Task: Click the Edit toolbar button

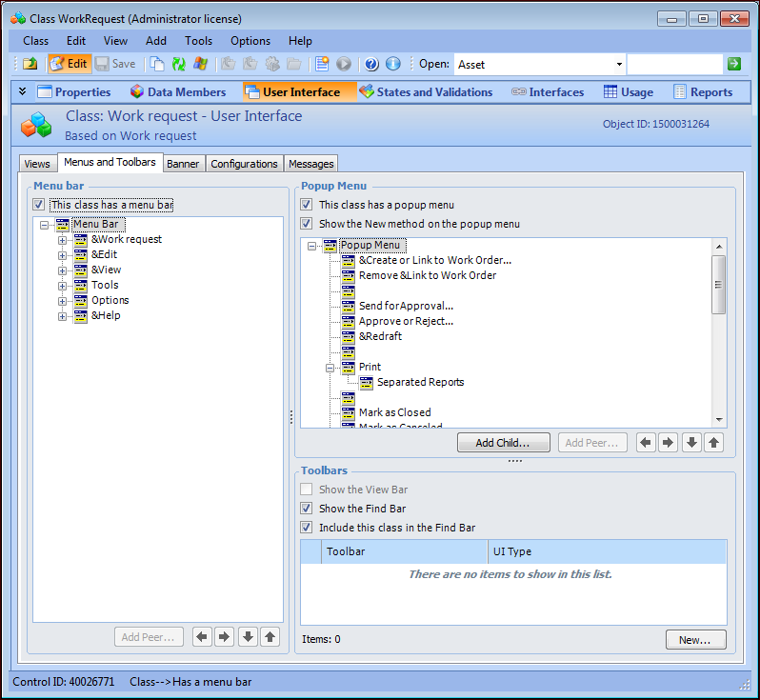Action: pyautogui.click(x=70, y=64)
